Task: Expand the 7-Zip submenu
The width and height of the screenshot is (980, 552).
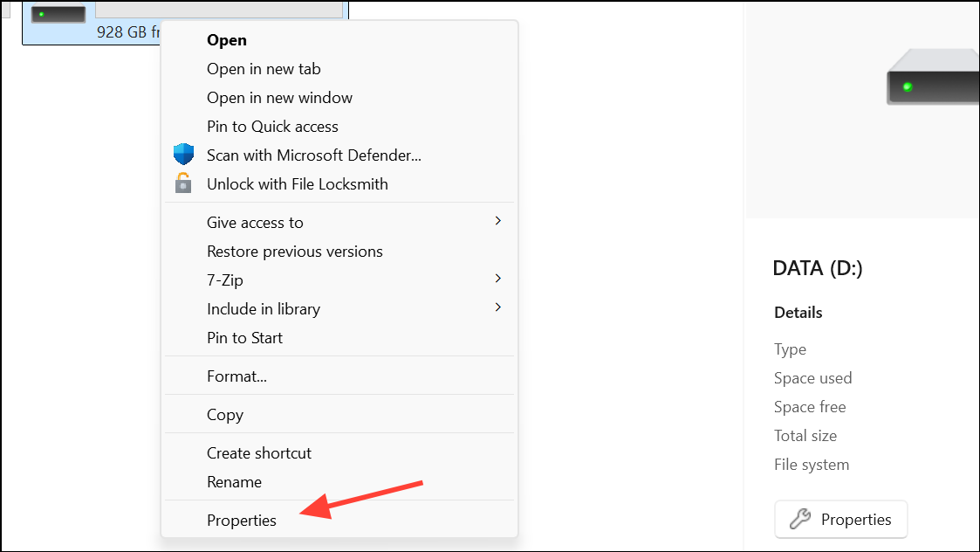Action: click(226, 279)
